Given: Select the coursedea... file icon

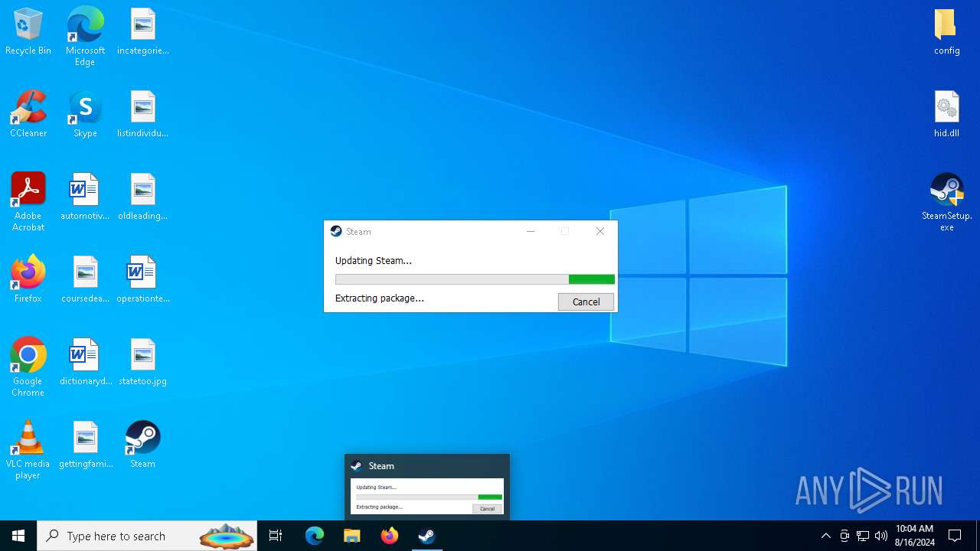Looking at the screenshot, I should pyautogui.click(x=85, y=280).
